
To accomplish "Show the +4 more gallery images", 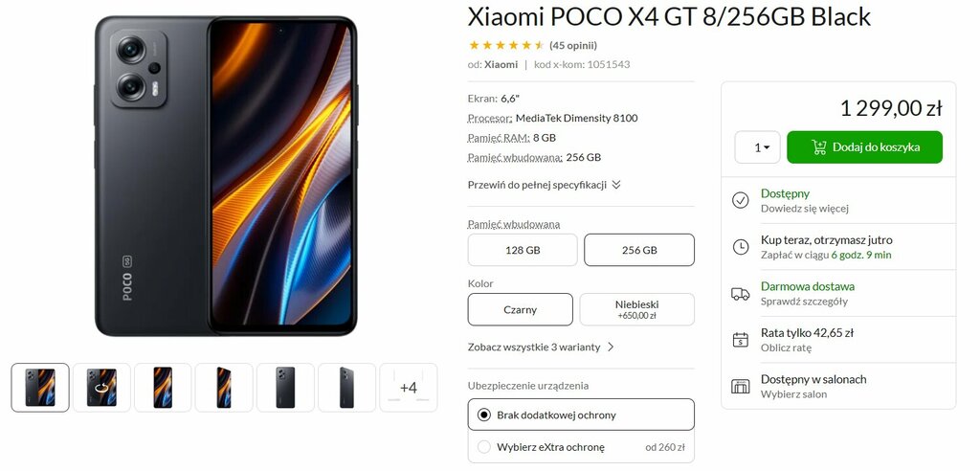I will 408,387.
